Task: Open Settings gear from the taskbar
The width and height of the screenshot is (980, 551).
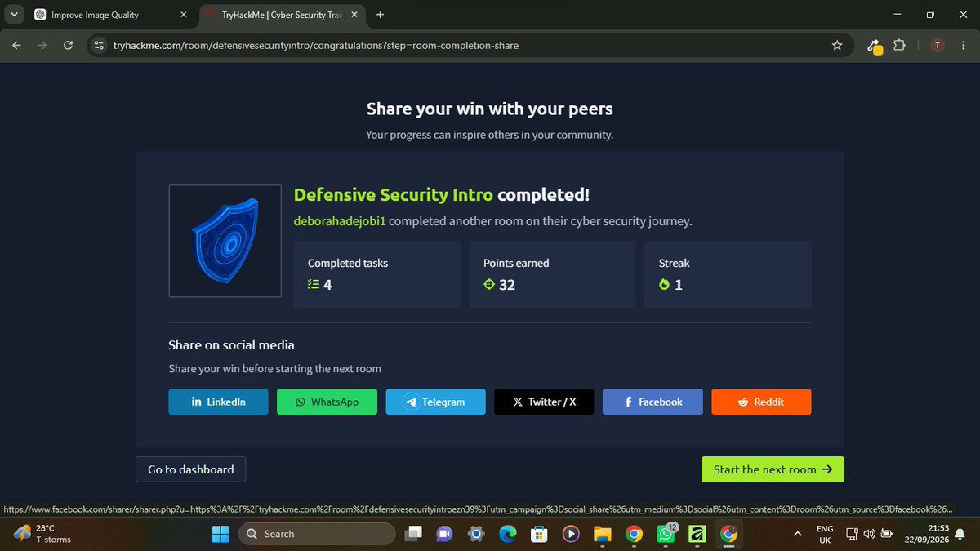Action: [x=476, y=534]
